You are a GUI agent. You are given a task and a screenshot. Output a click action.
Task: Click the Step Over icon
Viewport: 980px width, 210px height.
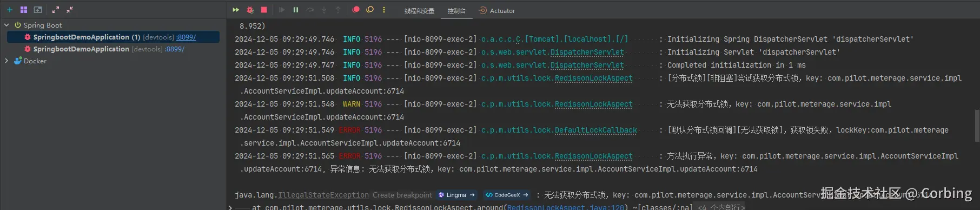pyautogui.click(x=310, y=10)
